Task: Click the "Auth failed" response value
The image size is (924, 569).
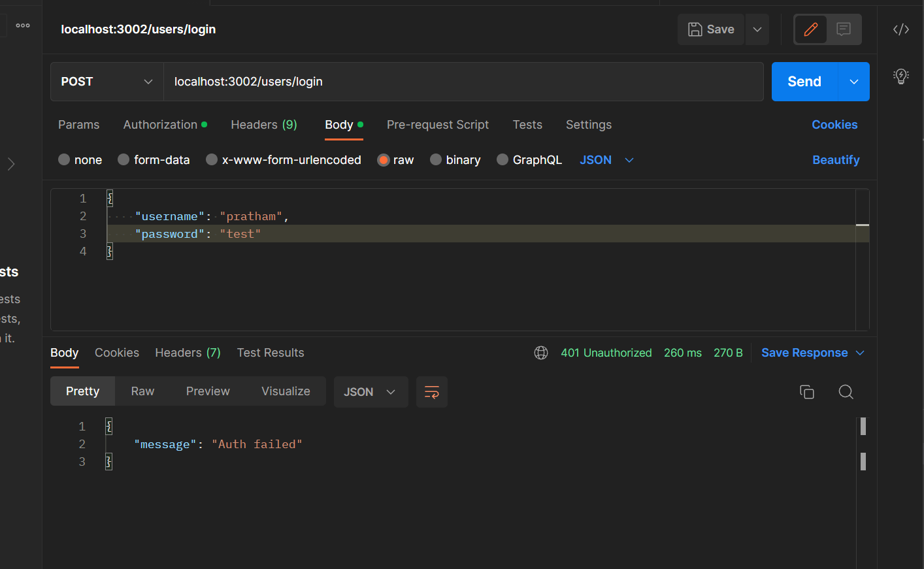Action: pos(257,444)
